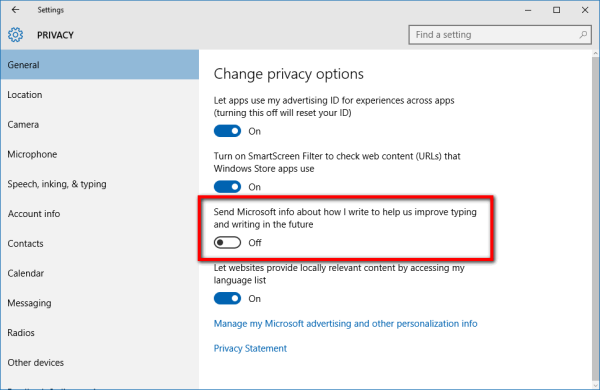The height and width of the screenshot is (390, 600).
Task: Open the Messaging privacy settings
Action: tap(100, 303)
